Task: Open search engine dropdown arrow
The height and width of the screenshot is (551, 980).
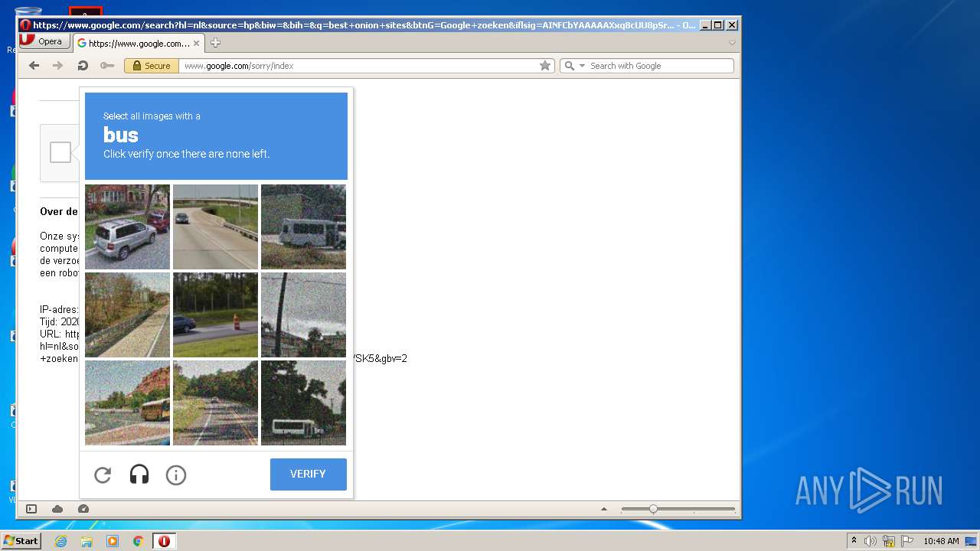Action: coord(583,66)
